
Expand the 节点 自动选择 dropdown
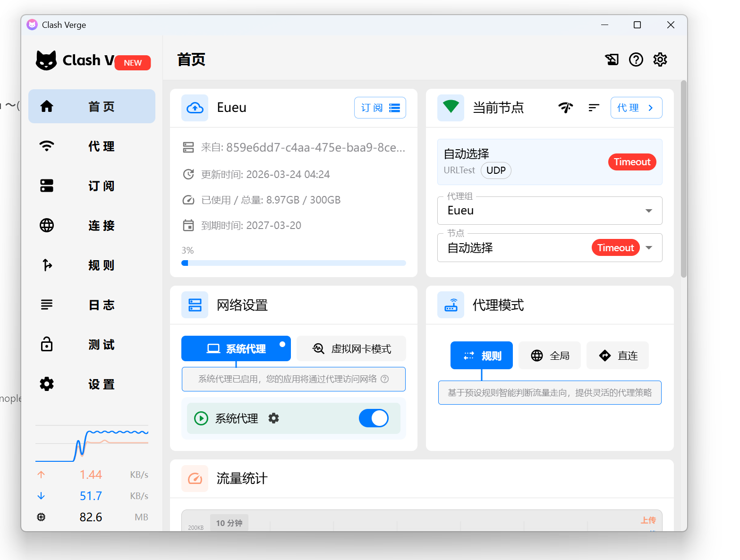[x=648, y=248]
